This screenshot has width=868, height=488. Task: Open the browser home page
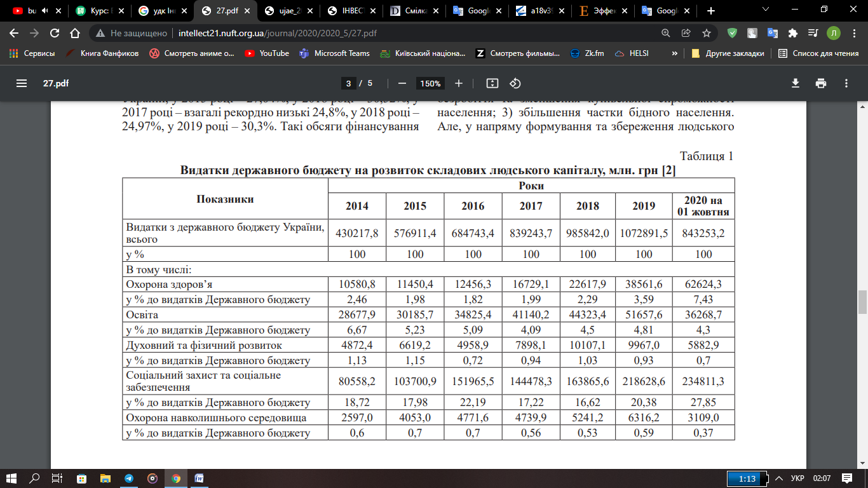(75, 33)
